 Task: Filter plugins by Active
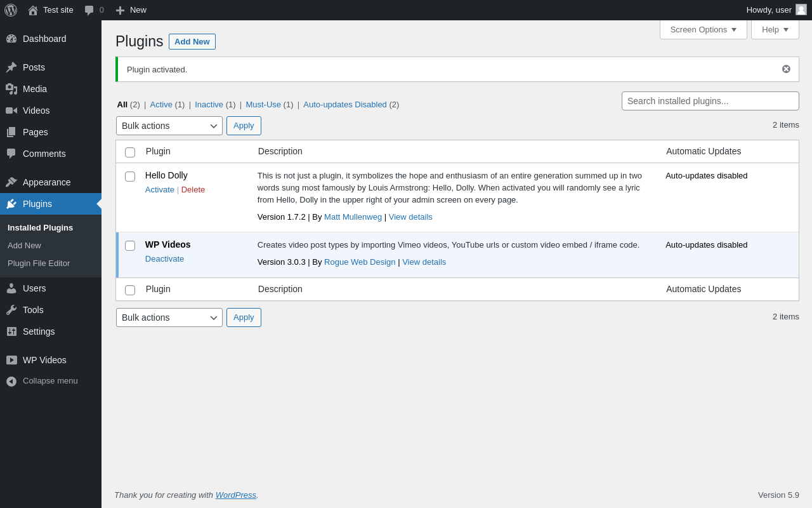tap(161, 105)
